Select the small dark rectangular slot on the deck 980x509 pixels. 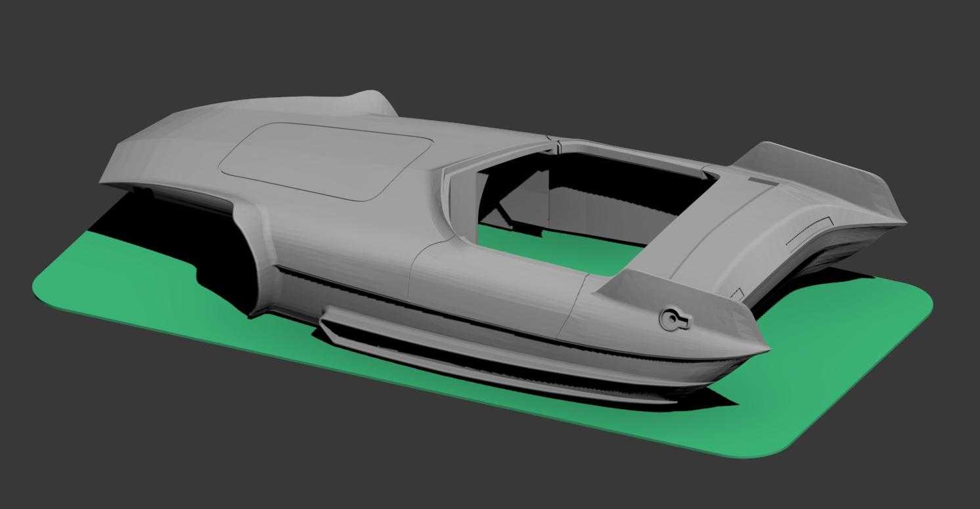[762, 181]
